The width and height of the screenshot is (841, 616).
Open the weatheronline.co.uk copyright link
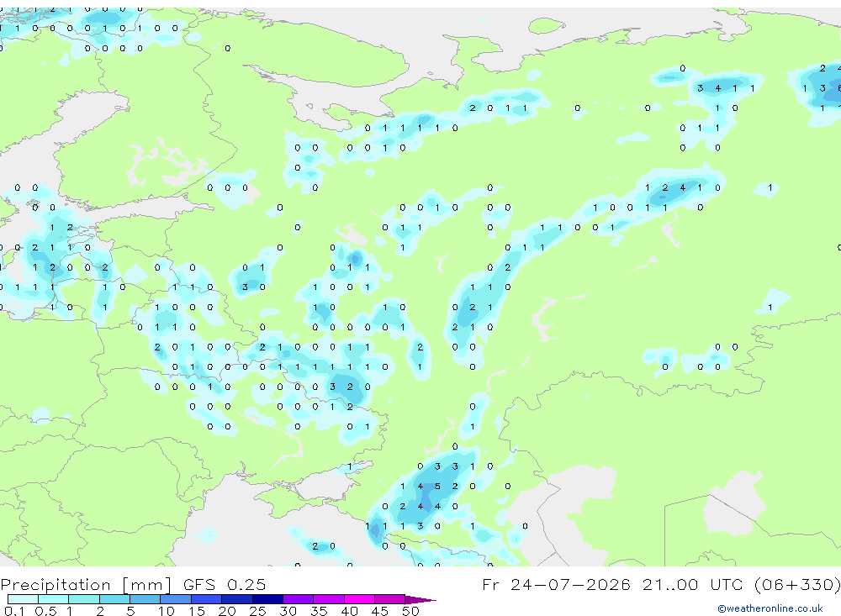[770, 608]
